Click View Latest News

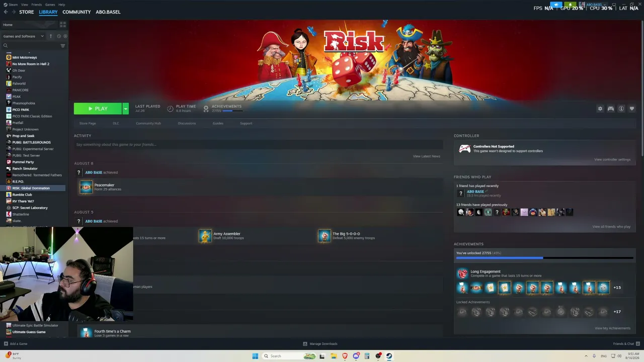point(427,156)
